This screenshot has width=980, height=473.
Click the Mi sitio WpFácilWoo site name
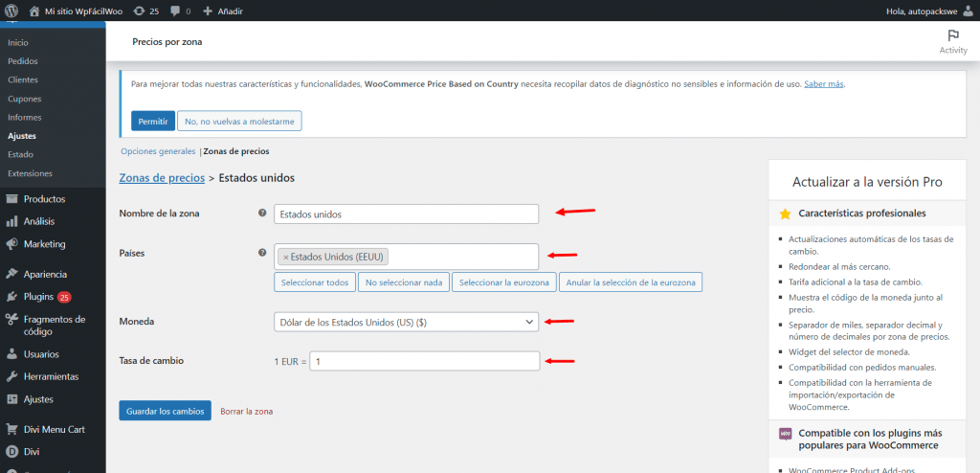coord(84,11)
